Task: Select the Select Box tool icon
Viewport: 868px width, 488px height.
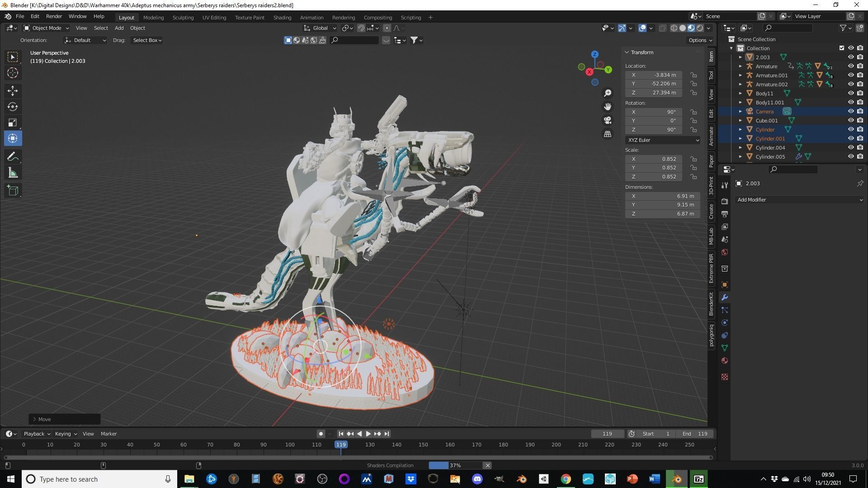Action: tap(13, 57)
